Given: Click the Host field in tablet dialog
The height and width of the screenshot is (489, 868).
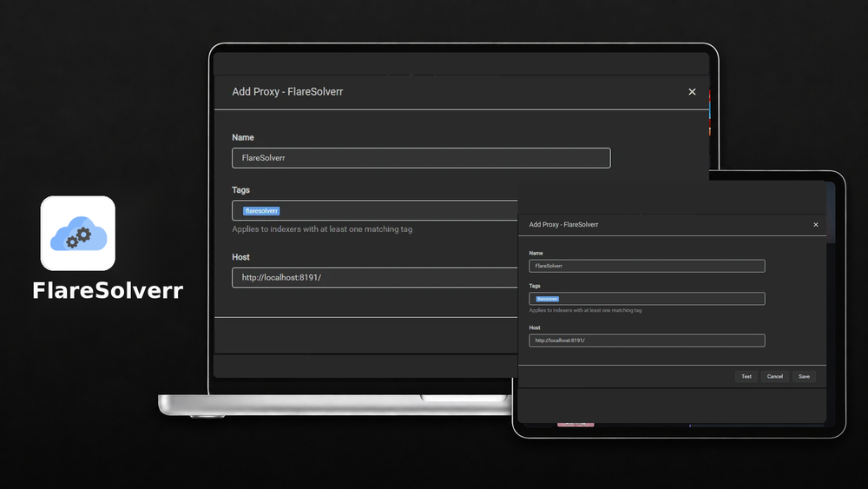Looking at the screenshot, I should [x=647, y=340].
